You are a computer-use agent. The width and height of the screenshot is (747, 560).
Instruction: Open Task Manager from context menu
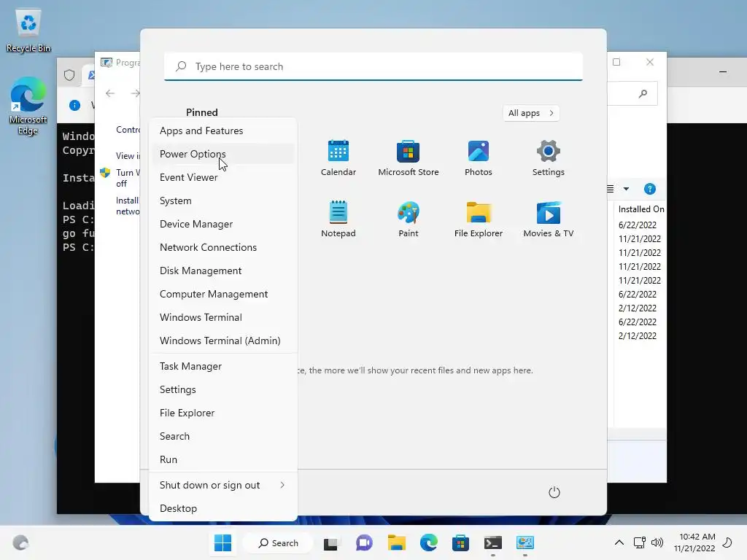(222, 367)
